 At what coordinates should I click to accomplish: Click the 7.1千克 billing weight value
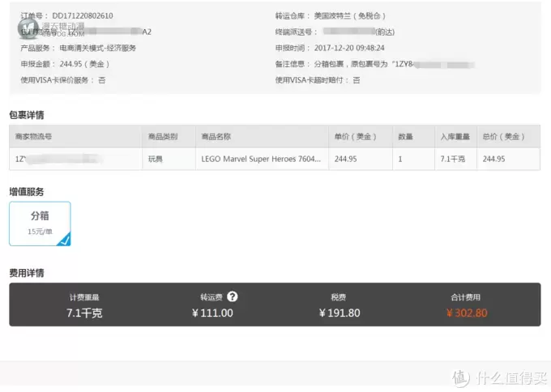coord(84,313)
